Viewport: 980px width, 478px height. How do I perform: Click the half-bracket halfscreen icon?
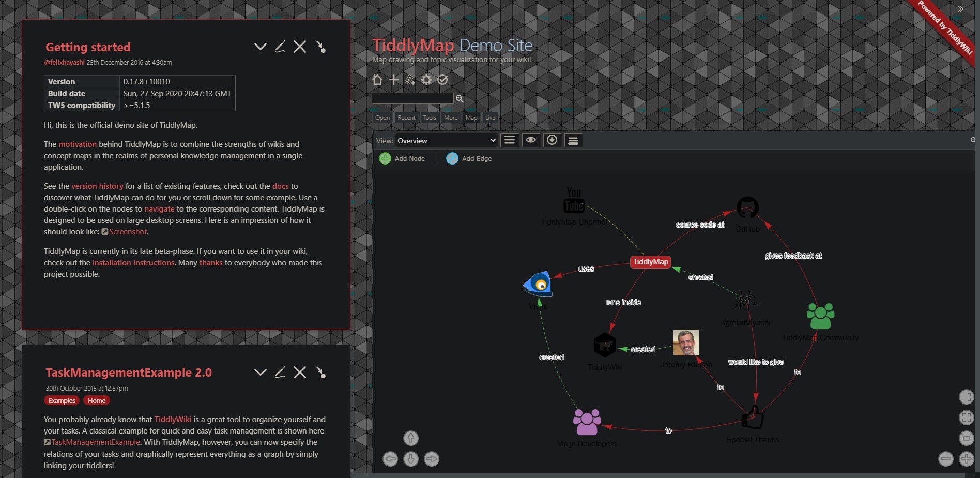pos(967,397)
